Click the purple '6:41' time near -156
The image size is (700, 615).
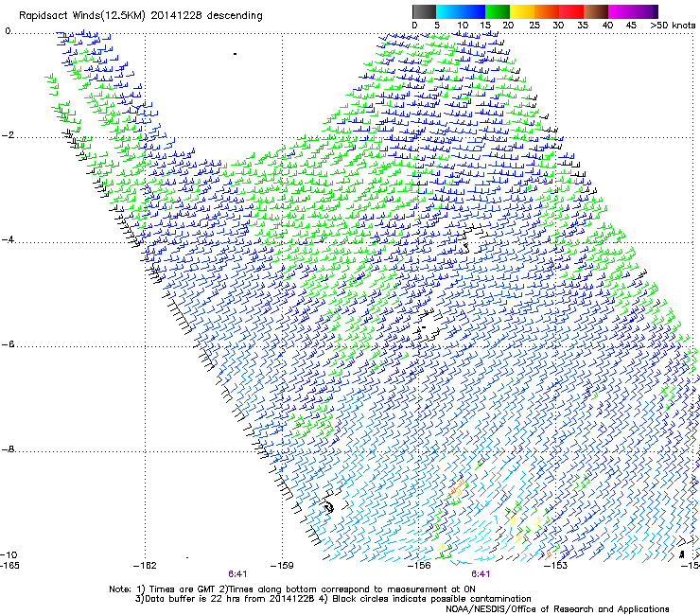pos(481,574)
